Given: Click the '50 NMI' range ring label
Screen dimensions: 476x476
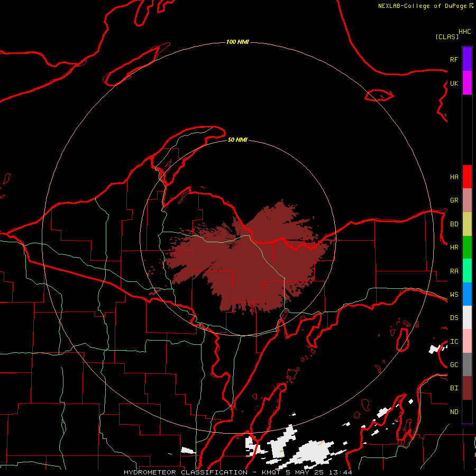Looking at the screenshot, I should [237, 140].
